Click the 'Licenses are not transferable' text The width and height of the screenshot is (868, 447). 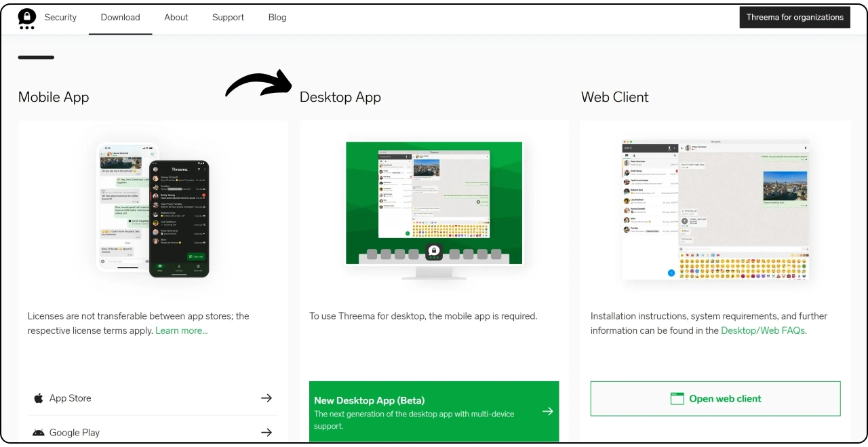pos(138,323)
